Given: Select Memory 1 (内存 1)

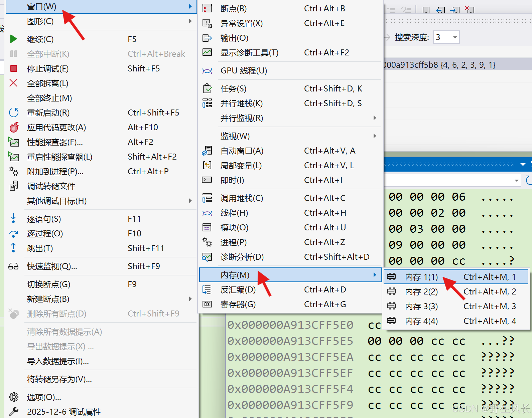Looking at the screenshot, I should click(x=456, y=277).
